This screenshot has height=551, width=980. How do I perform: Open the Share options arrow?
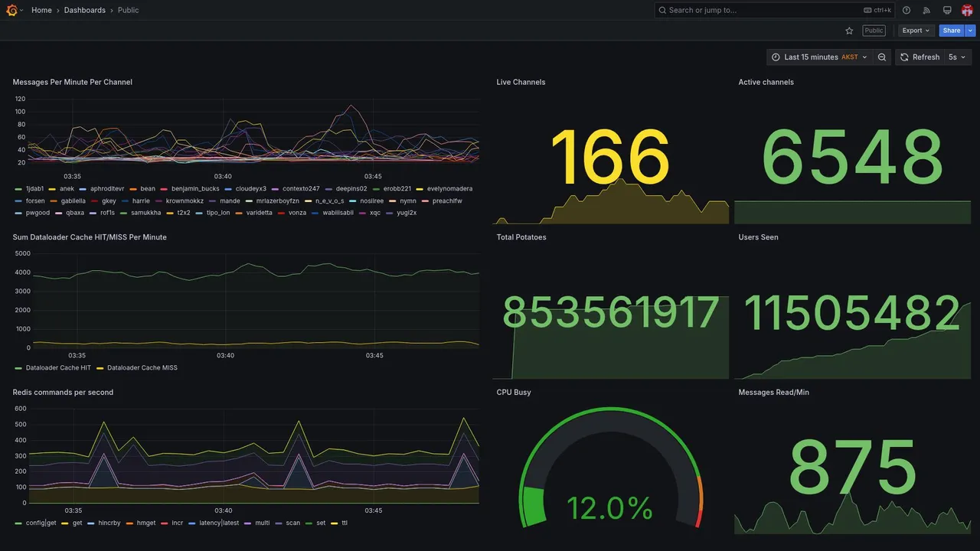[x=971, y=31]
